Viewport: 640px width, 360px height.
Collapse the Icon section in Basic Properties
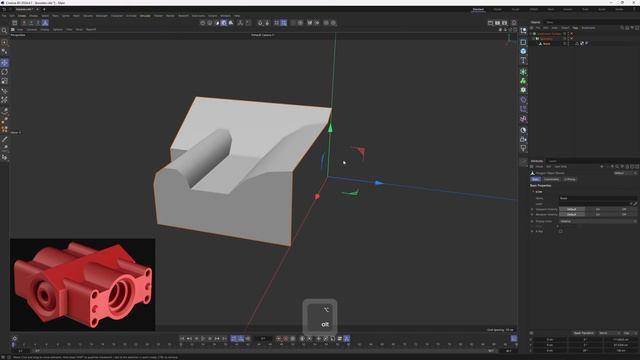pos(533,191)
